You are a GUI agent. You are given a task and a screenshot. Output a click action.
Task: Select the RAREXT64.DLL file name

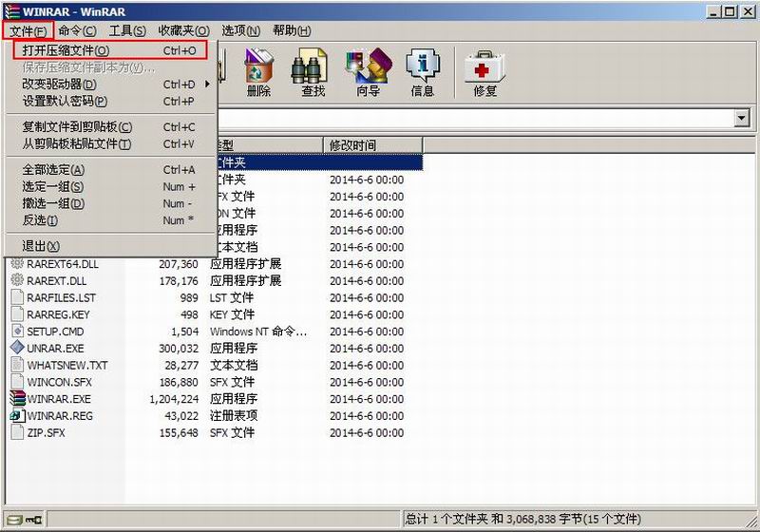63,264
